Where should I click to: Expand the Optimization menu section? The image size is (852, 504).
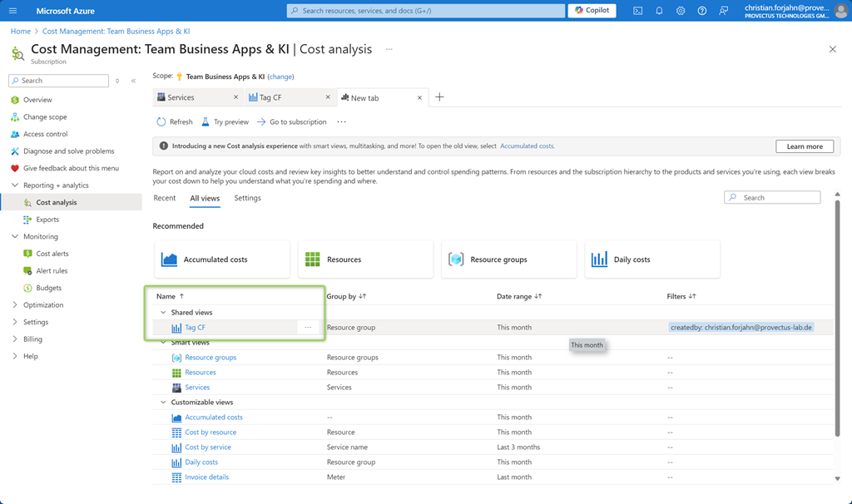15,305
